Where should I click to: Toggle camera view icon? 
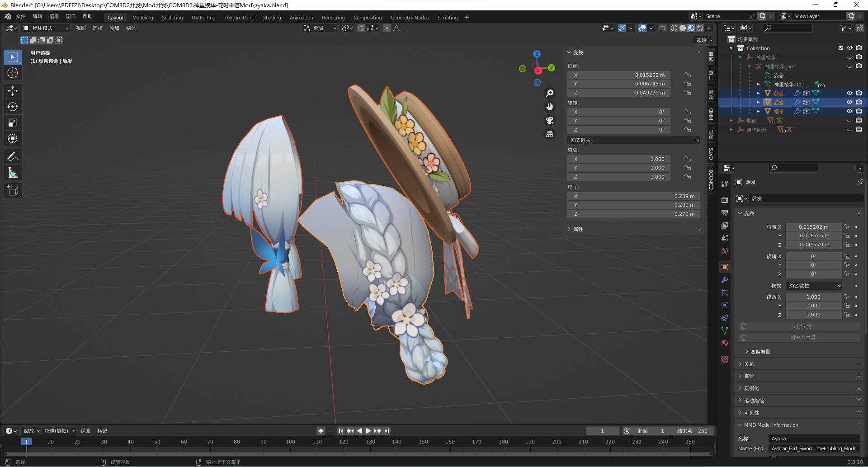pos(550,120)
